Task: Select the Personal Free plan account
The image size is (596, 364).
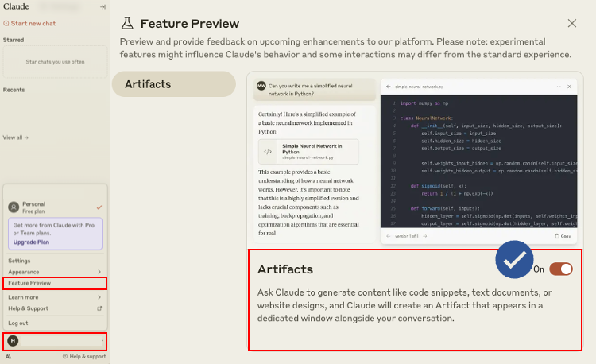Action: pyautogui.click(x=55, y=207)
